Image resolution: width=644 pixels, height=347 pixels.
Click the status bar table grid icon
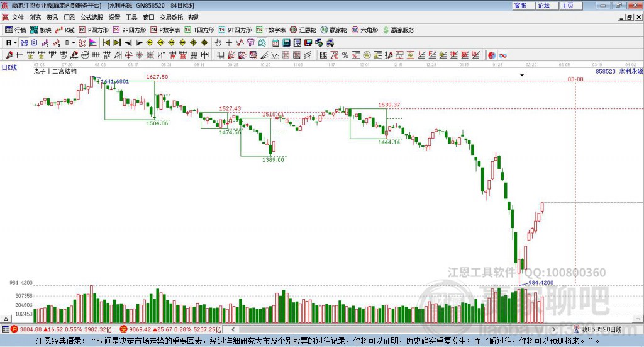pyautogui.click(x=5, y=329)
